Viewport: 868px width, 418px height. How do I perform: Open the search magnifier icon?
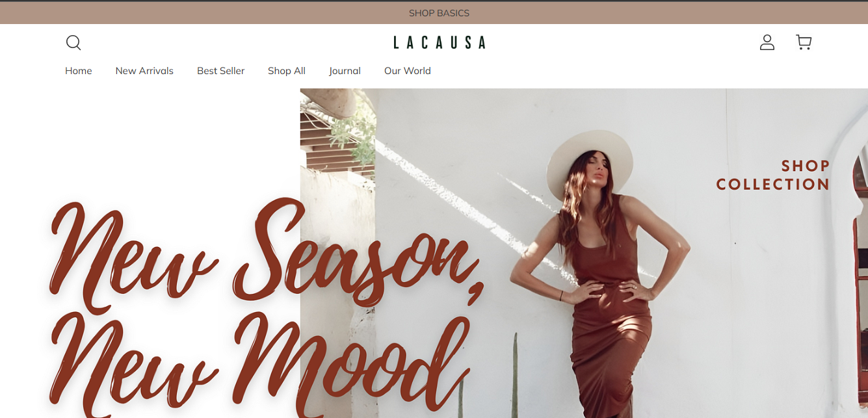73,43
